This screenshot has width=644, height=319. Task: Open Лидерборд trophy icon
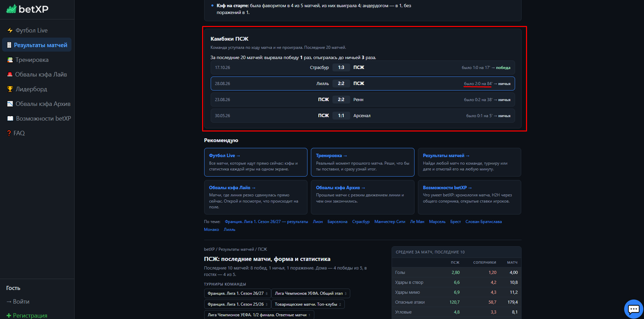click(x=10, y=89)
